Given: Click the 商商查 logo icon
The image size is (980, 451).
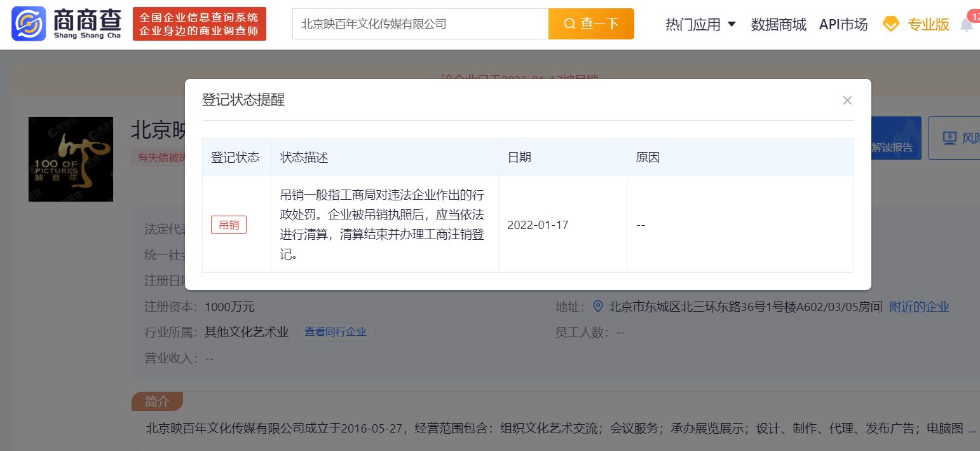Looking at the screenshot, I should [29, 24].
